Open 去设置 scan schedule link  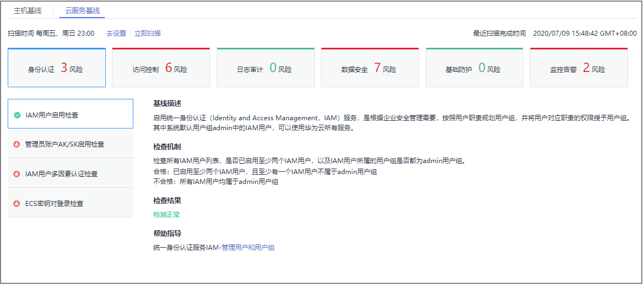pyautogui.click(x=116, y=33)
